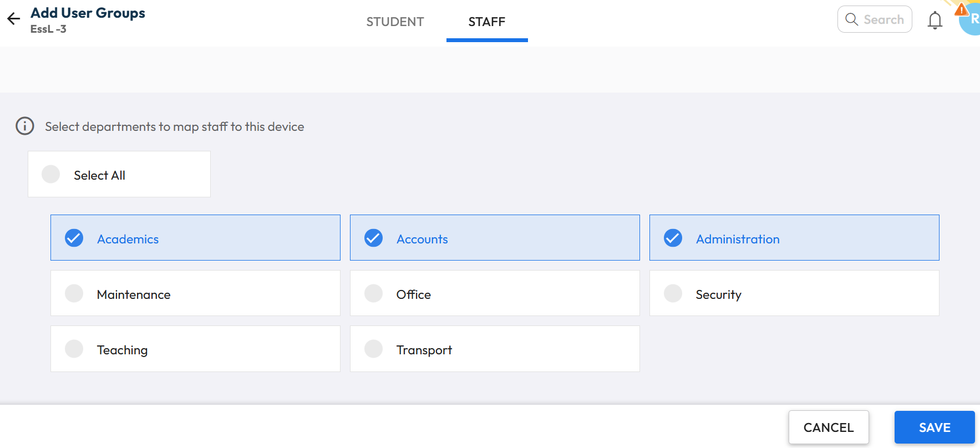Select the Maintenance department

[74, 293]
